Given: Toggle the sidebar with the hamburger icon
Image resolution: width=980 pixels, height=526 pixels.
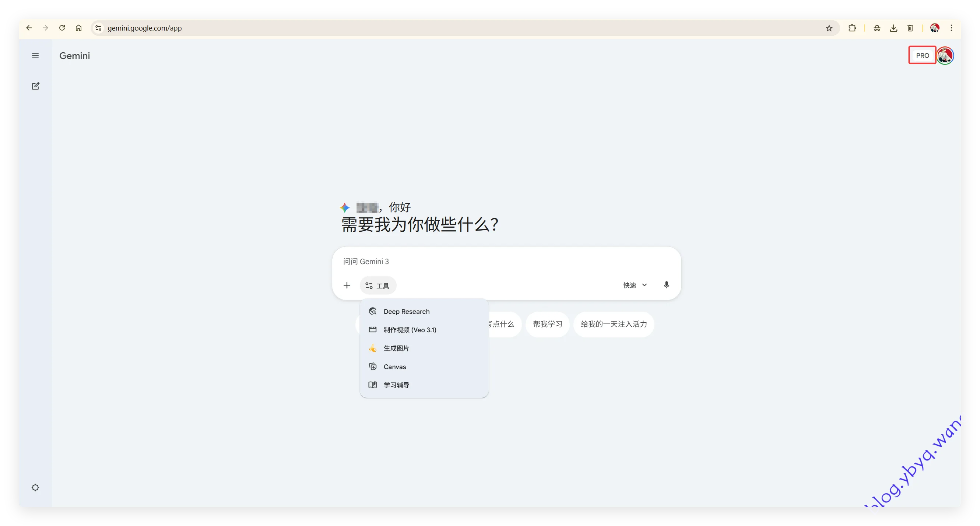Looking at the screenshot, I should [x=35, y=55].
